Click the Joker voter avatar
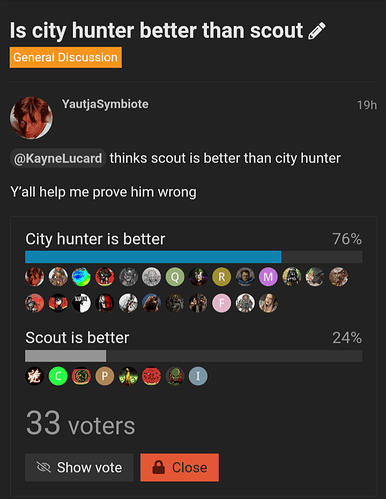 tap(198, 277)
